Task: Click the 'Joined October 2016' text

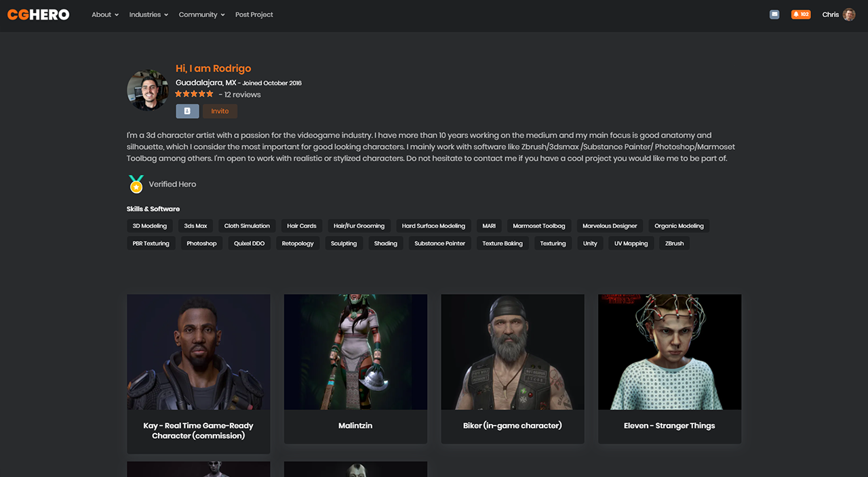Action: pyautogui.click(x=272, y=83)
